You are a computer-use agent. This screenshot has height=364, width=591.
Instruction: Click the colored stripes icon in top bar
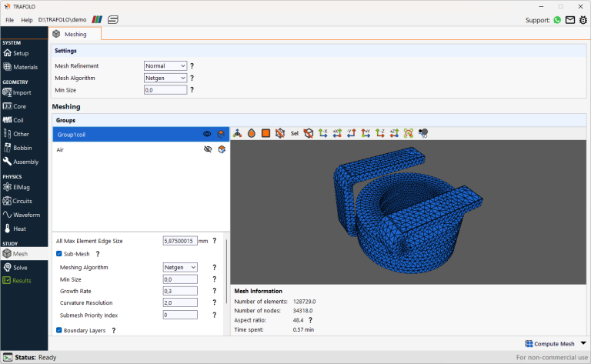[x=97, y=19]
